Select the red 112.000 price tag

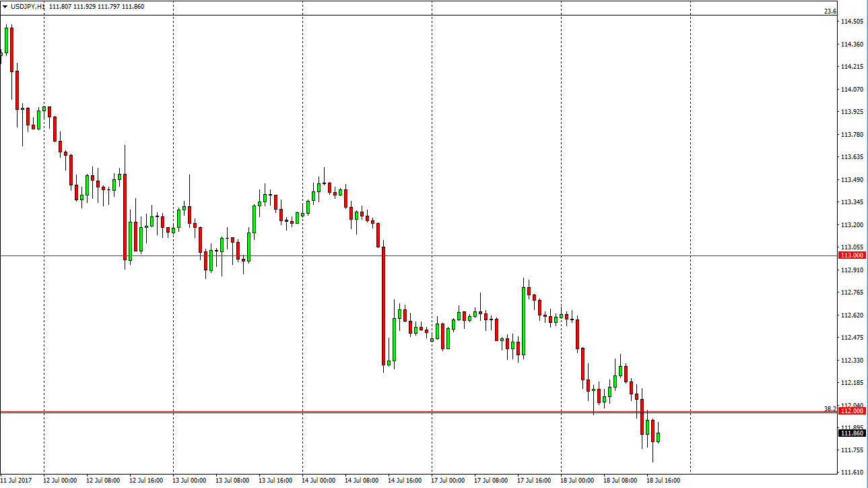pos(853,411)
